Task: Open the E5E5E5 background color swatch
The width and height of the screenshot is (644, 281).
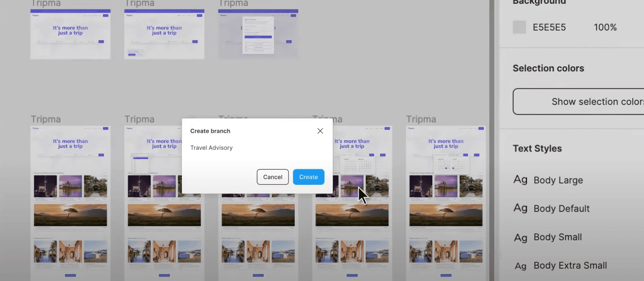Action: [x=519, y=27]
